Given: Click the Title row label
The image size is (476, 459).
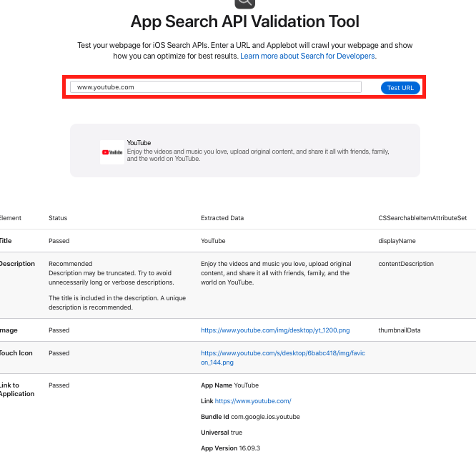Looking at the screenshot, I should click(6, 241).
